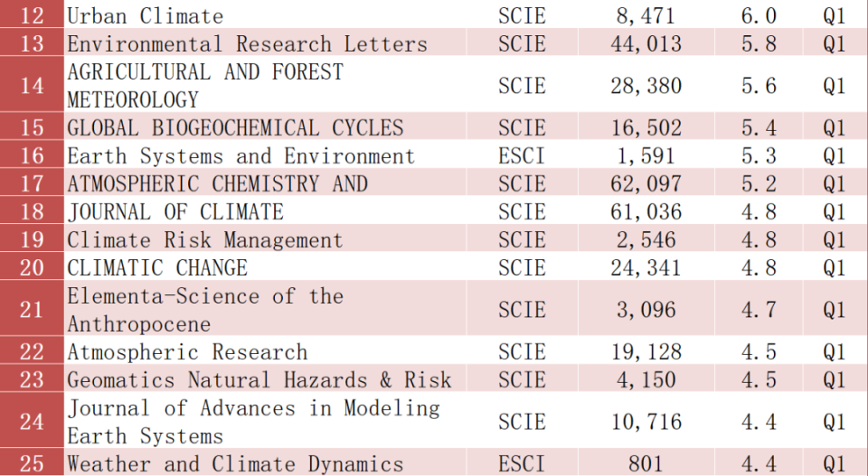Viewport: 868px width, 476px height.
Task: Select Environmental Research Letters journal cell
Action: [247, 43]
